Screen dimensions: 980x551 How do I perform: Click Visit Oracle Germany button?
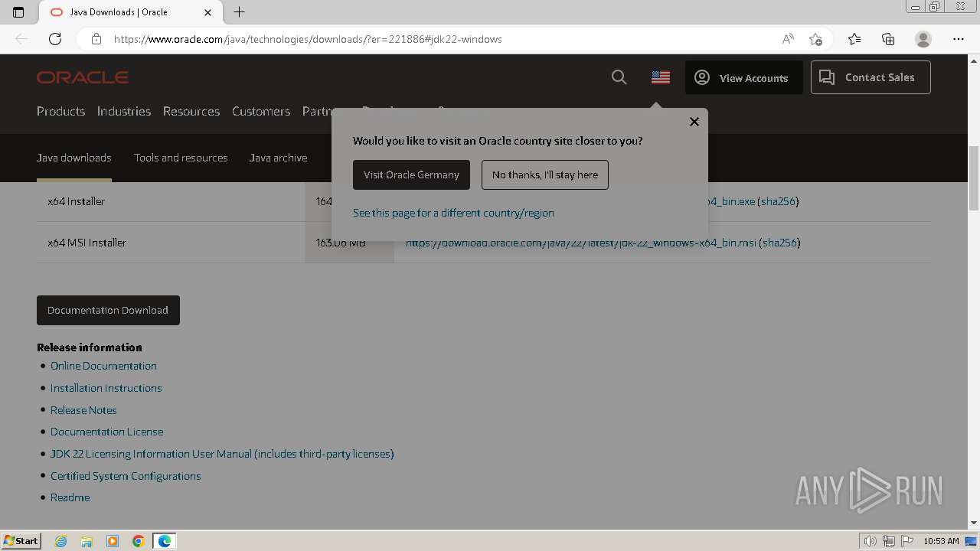click(411, 174)
